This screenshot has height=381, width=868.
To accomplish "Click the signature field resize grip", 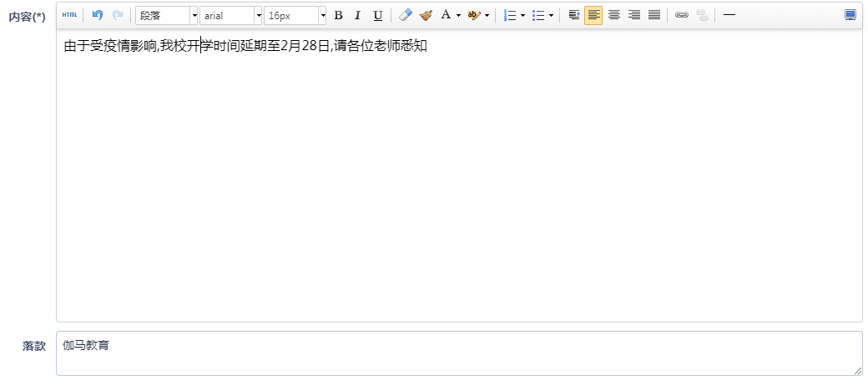I will 857,370.
